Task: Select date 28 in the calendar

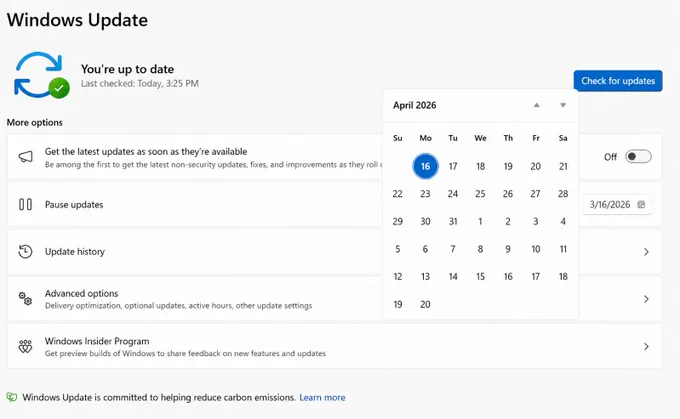Action: 563,194
